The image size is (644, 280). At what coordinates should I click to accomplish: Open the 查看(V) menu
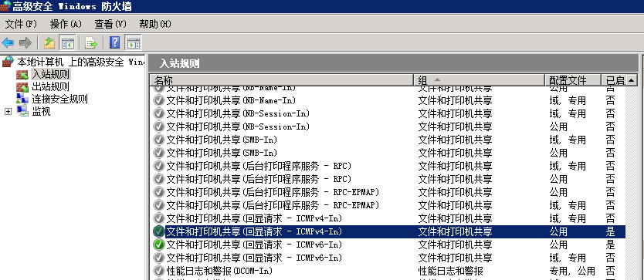click(x=110, y=24)
